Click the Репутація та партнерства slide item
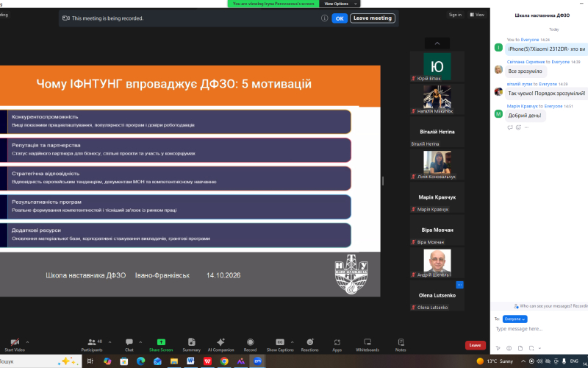The width and height of the screenshot is (588, 368). click(x=176, y=150)
